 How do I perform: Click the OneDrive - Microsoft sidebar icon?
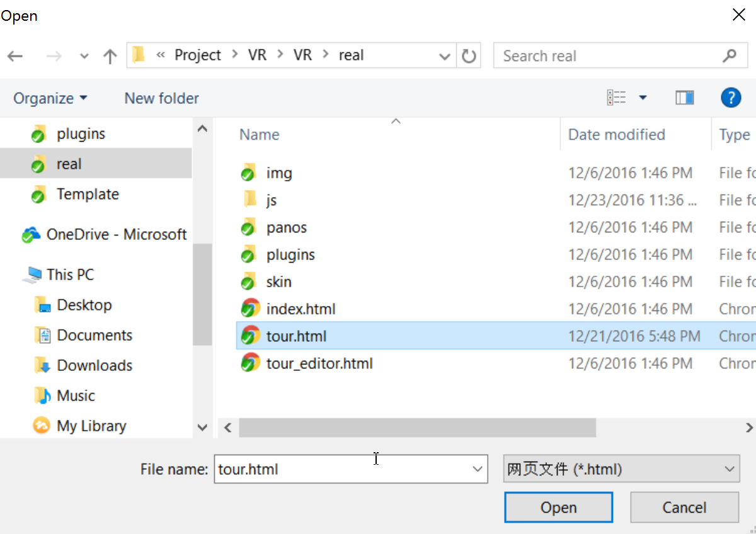click(x=30, y=234)
